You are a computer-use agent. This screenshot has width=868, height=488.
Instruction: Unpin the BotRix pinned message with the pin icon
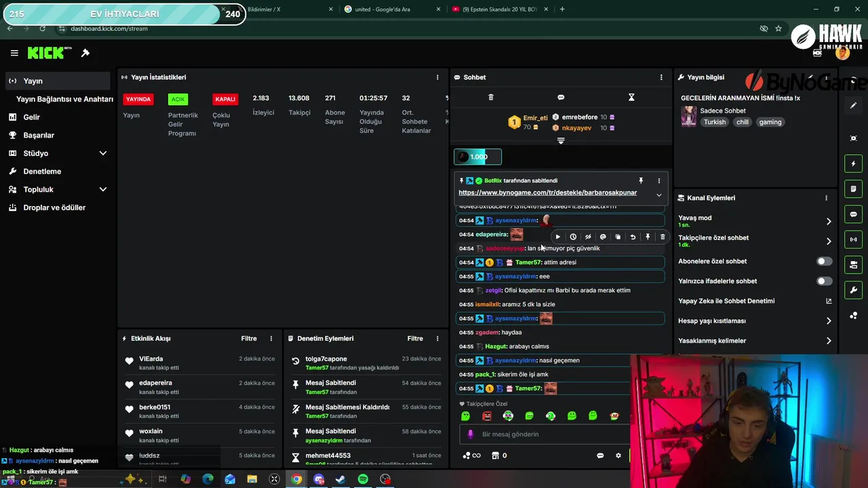pos(641,181)
